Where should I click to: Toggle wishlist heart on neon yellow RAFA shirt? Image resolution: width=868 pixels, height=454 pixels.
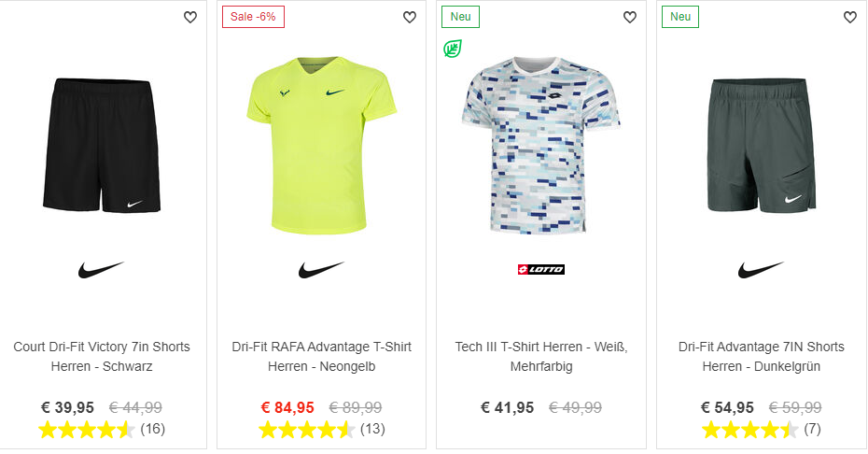pos(410,17)
